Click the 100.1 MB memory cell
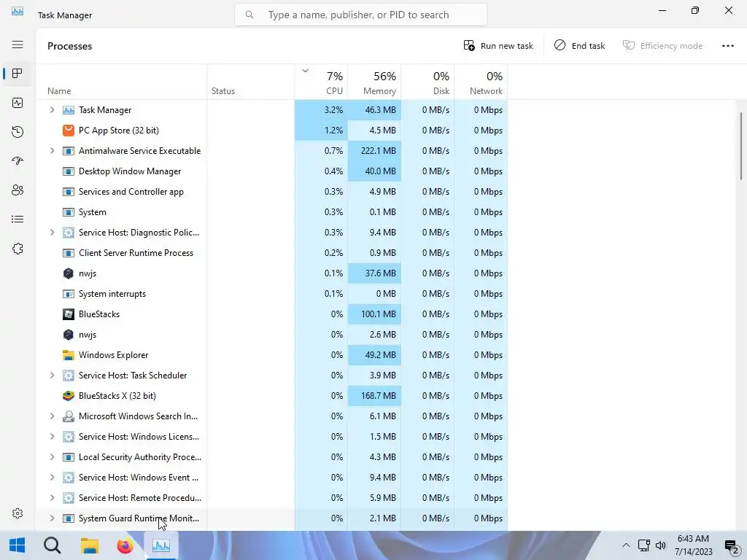 click(374, 314)
